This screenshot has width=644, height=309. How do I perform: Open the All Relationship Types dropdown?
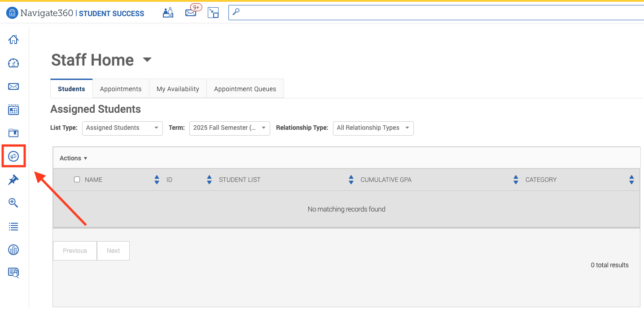click(373, 128)
